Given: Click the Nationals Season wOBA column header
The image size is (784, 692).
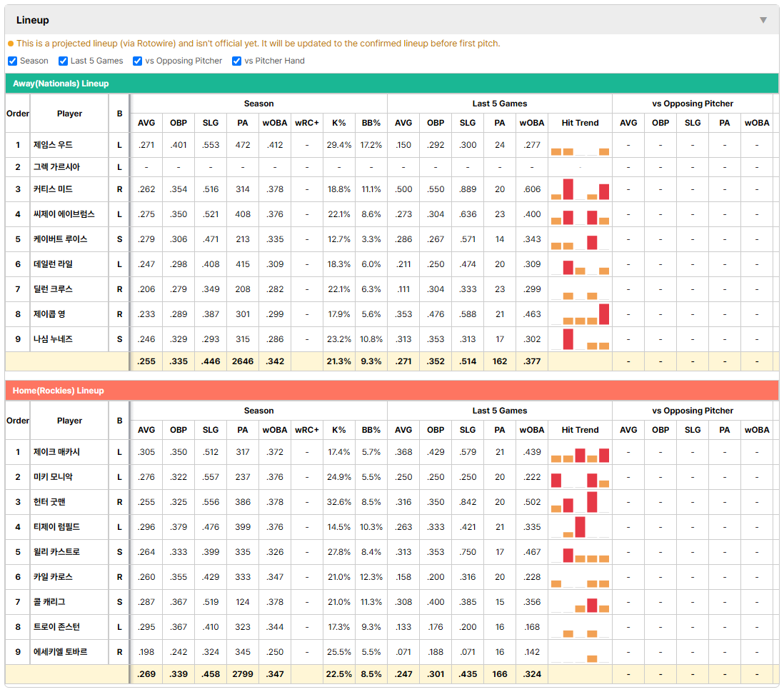Looking at the screenshot, I should 275,123.
